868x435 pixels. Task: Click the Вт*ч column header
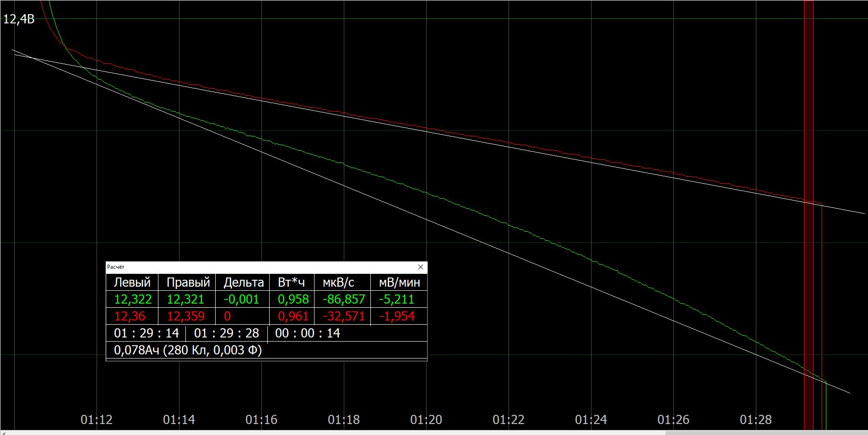click(x=291, y=282)
